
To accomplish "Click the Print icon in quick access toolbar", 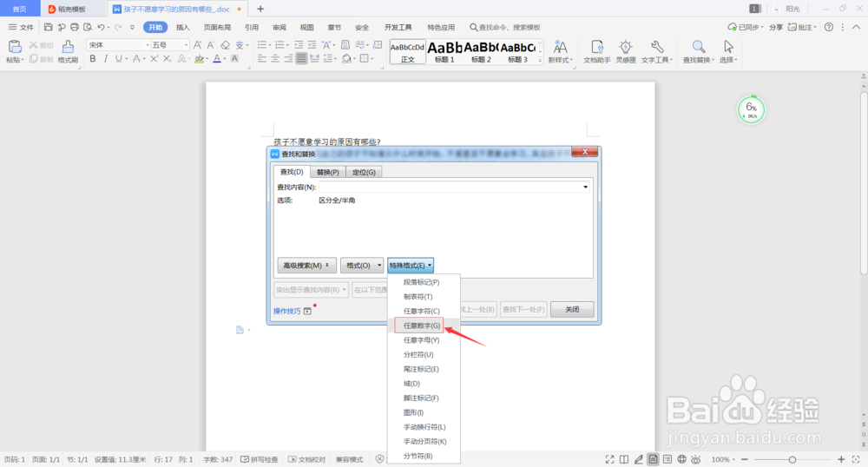I will pyautogui.click(x=74, y=27).
